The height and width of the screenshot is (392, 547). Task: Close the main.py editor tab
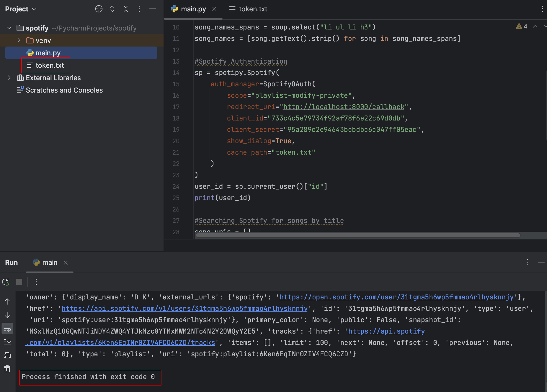pos(214,9)
